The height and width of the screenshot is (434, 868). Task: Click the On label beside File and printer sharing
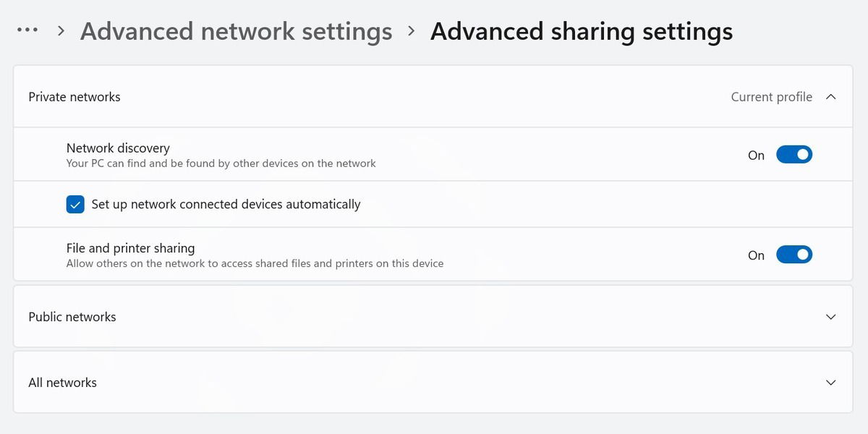(x=756, y=255)
